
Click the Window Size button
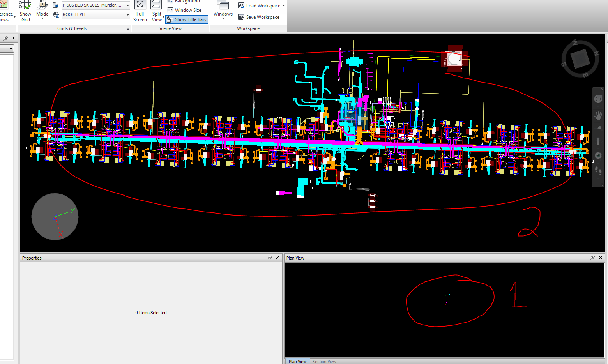184,10
